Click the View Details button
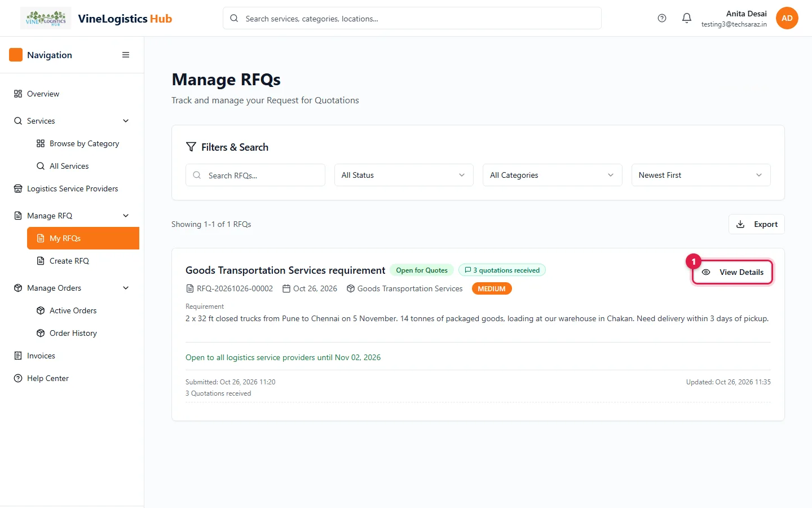The height and width of the screenshot is (508, 812). (x=732, y=272)
